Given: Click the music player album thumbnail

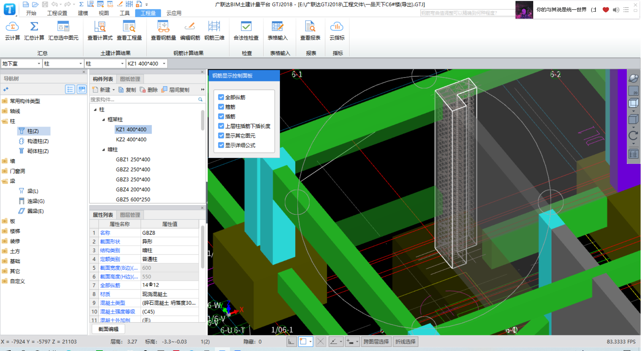Looking at the screenshot, I should click(x=524, y=10).
